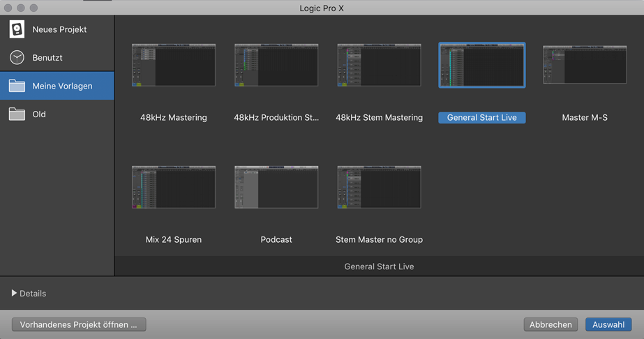The image size is (644, 339).
Task: Confirm with the Auswahl button
Action: click(x=608, y=324)
